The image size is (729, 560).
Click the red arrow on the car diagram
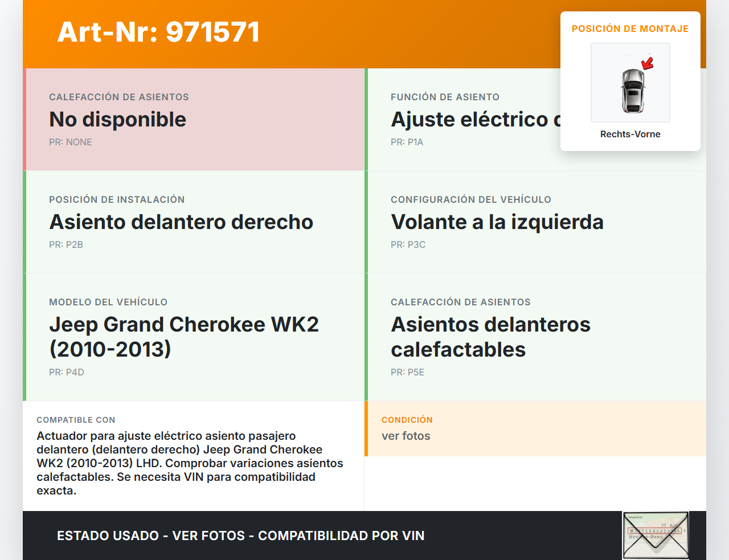tap(648, 63)
